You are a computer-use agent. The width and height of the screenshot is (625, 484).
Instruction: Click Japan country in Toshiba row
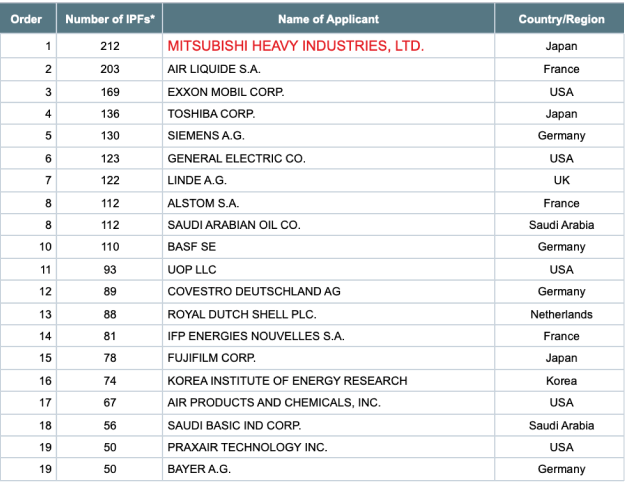pos(561,114)
